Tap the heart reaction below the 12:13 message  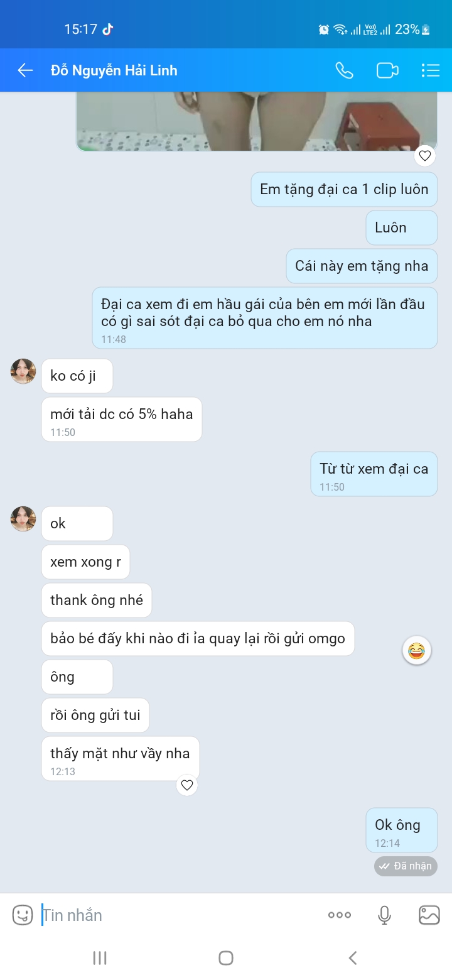click(x=186, y=785)
